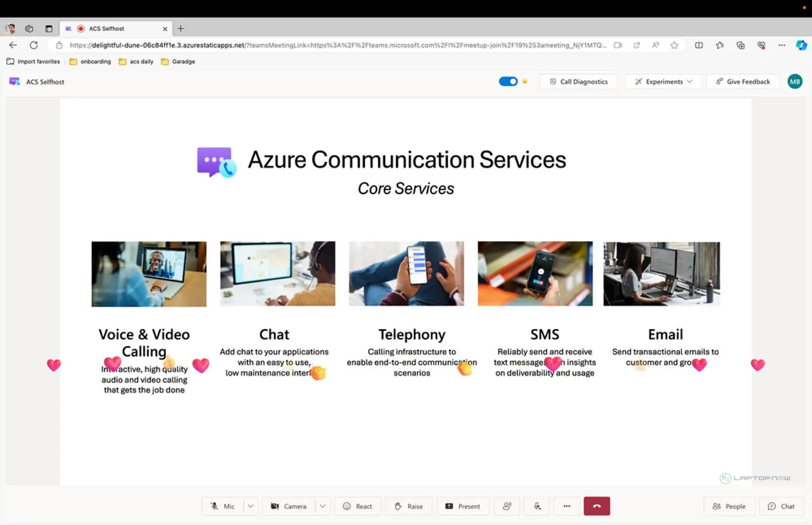The height and width of the screenshot is (525, 812).
Task: Open the React emoji reactions button
Action: tap(357, 506)
